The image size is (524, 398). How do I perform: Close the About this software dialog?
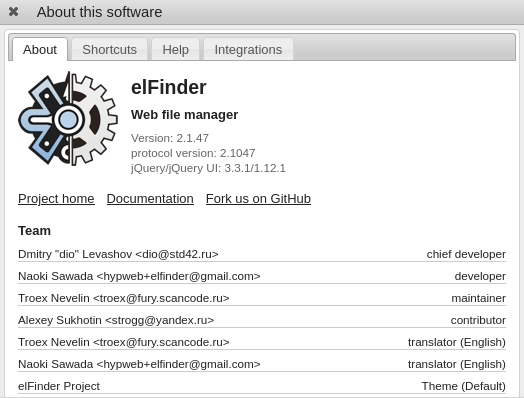point(13,12)
